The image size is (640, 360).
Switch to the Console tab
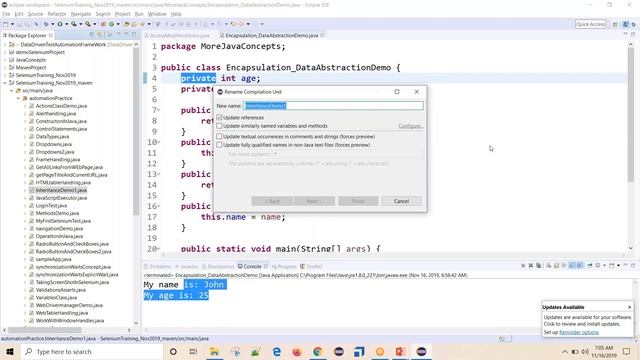[x=252, y=267]
